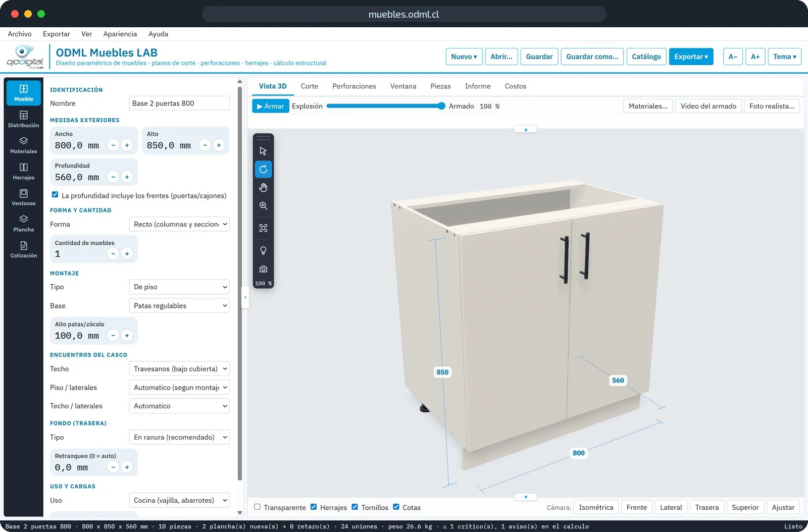Click the Nombre input field
The width and height of the screenshot is (808, 532).
pyautogui.click(x=179, y=103)
